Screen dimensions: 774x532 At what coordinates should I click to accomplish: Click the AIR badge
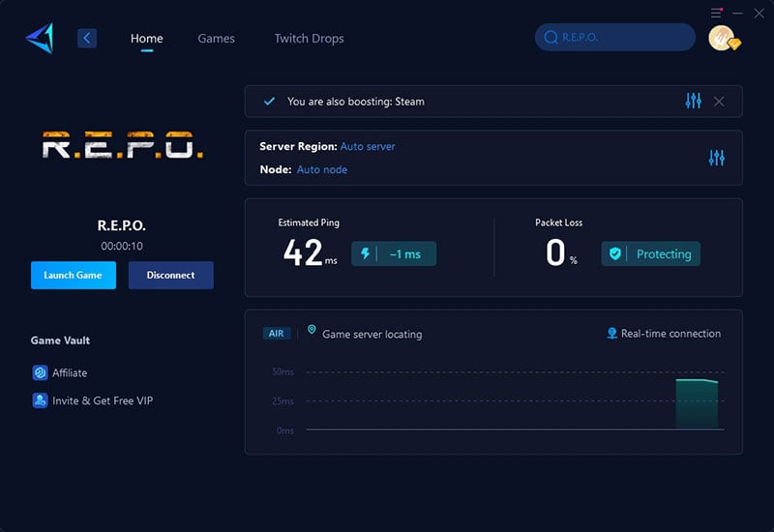pyautogui.click(x=276, y=334)
